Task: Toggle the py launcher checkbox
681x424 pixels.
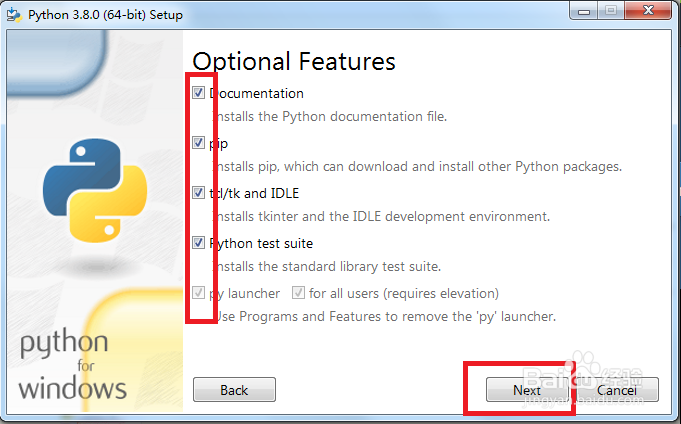Action: pyautogui.click(x=199, y=293)
